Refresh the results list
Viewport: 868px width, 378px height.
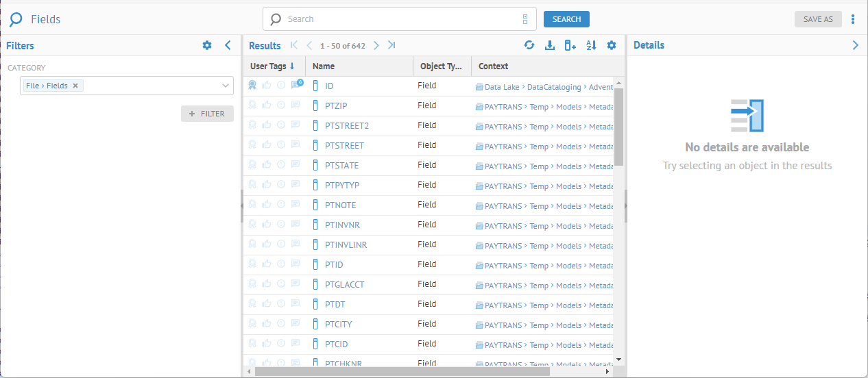(529, 45)
